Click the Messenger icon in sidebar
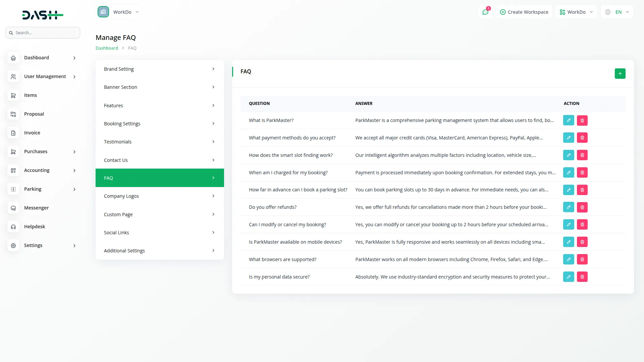The image size is (644, 362). click(13, 208)
